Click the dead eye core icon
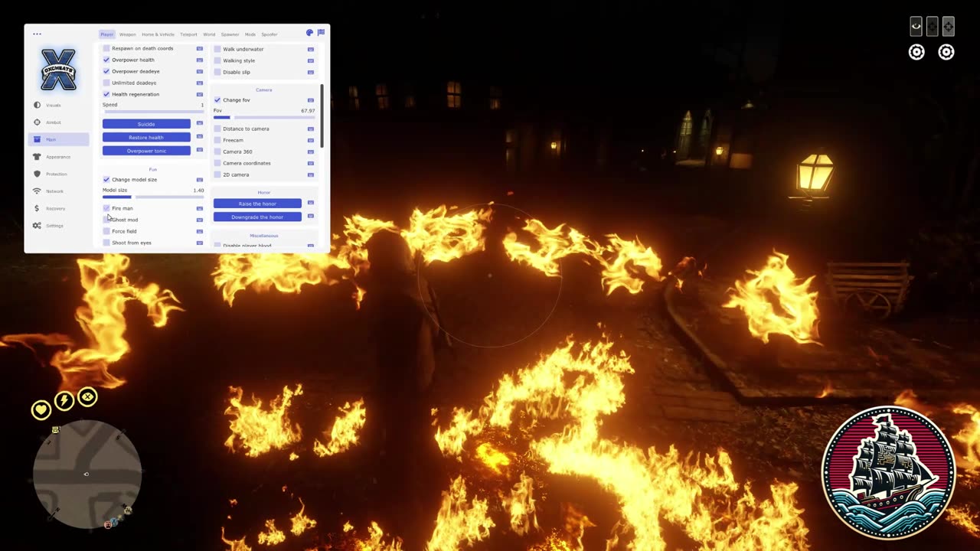 (x=87, y=397)
